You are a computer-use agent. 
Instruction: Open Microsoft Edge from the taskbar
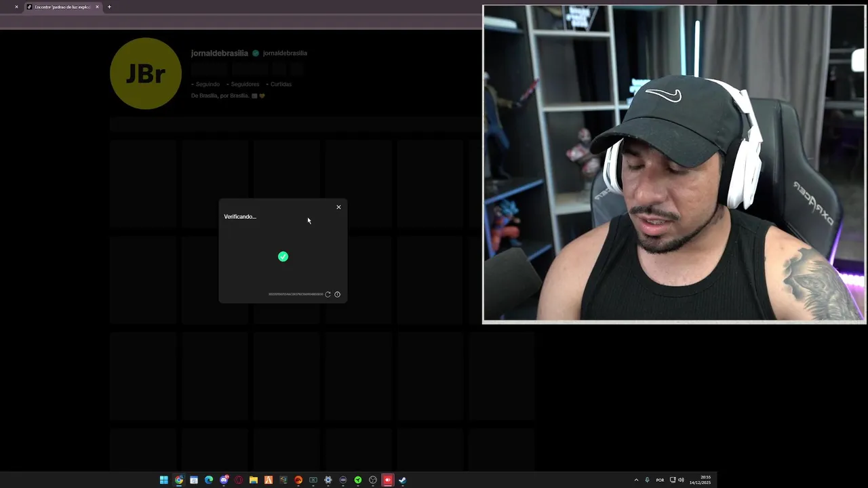point(209,480)
